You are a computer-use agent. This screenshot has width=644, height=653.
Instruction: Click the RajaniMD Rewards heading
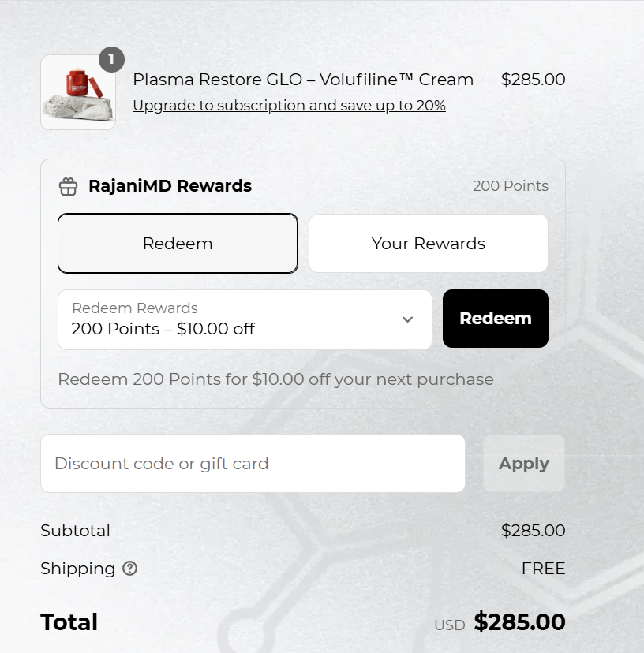[x=170, y=186]
